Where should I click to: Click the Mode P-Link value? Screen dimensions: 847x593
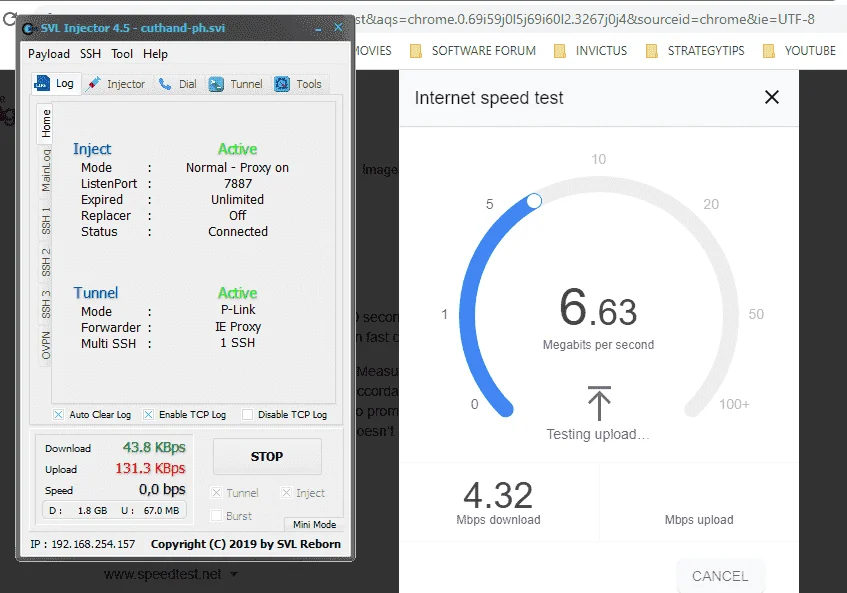(238, 310)
